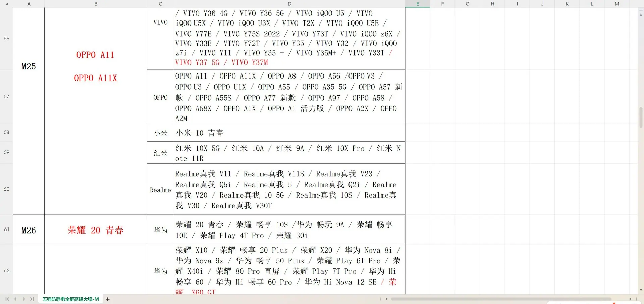Select row 59 header
This screenshot has width=644, height=304.
tap(6, 152)
